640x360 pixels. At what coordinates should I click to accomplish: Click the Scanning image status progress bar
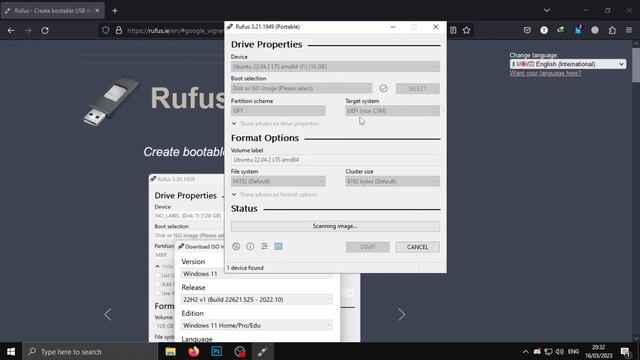tap(335, 226)
